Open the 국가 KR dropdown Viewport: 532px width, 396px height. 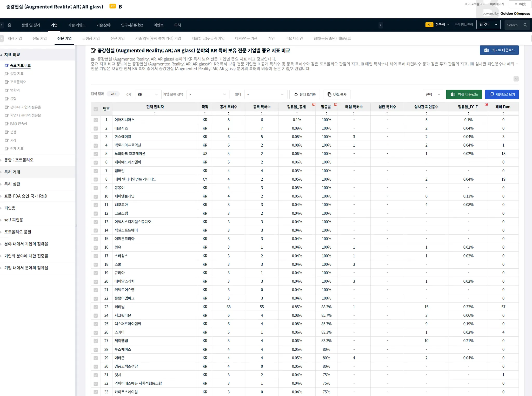pos(148,94)
